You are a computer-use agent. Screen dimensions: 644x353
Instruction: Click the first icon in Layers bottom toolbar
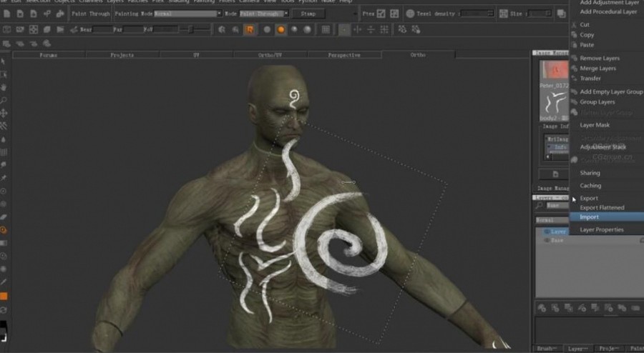point(542,308)
